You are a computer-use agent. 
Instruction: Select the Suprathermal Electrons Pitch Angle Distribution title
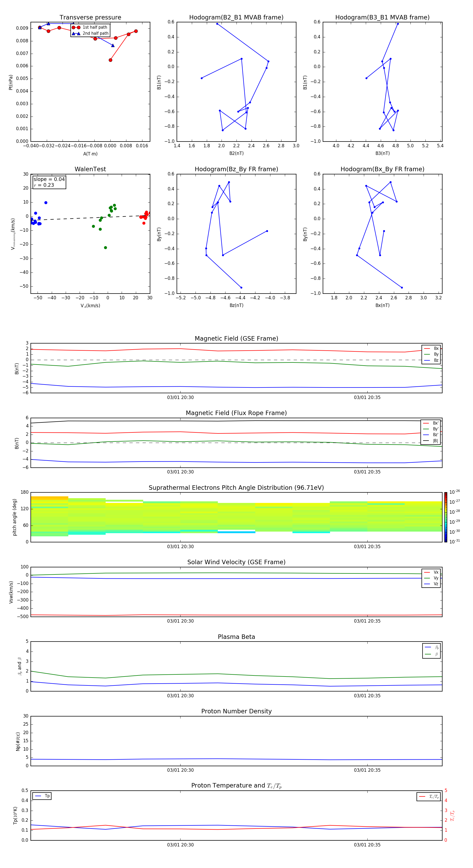pyautogui.click(x=236, y=488)
